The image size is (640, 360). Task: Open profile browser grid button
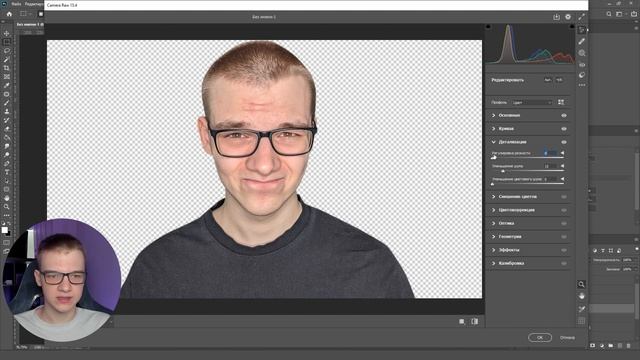pos(561,102)
